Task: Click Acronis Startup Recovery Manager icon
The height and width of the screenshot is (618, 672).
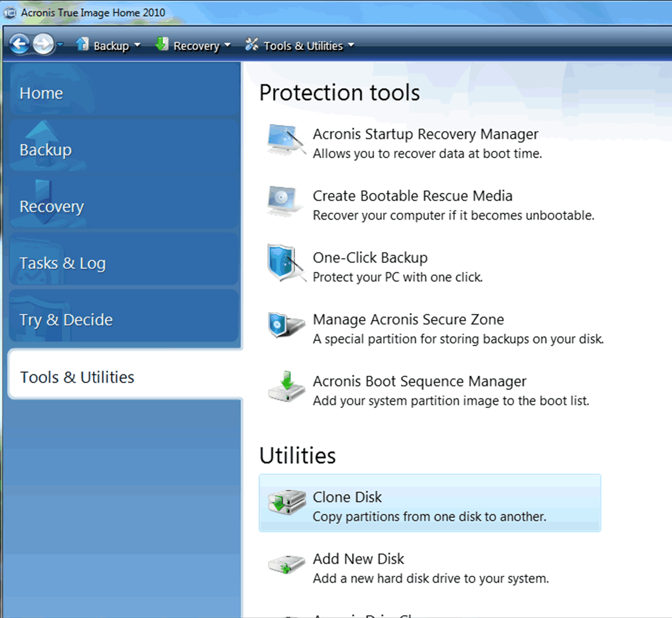Action: tap(286, 140)
